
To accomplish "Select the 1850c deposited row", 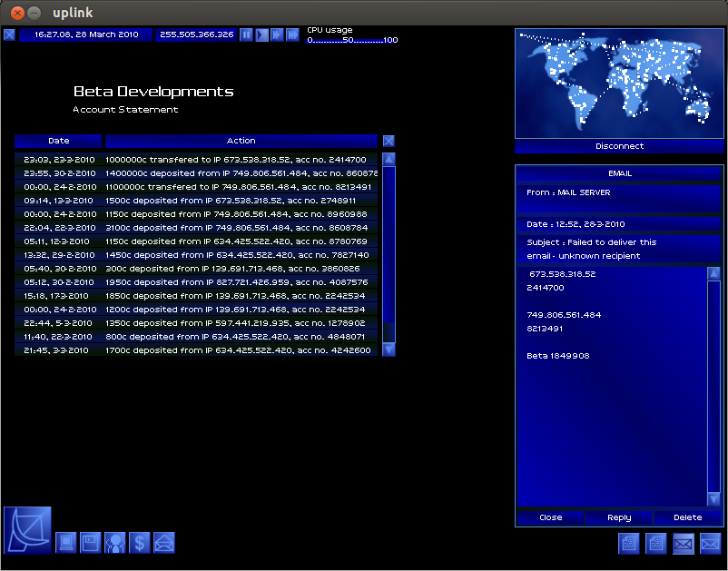I will click(x=196, y=296).
